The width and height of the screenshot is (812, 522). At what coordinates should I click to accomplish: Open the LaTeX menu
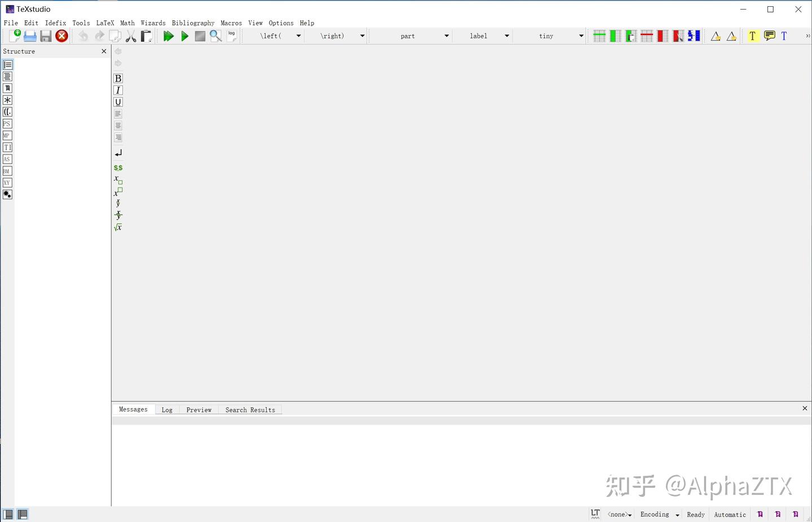pyautogui.click(x=105, y=23)
